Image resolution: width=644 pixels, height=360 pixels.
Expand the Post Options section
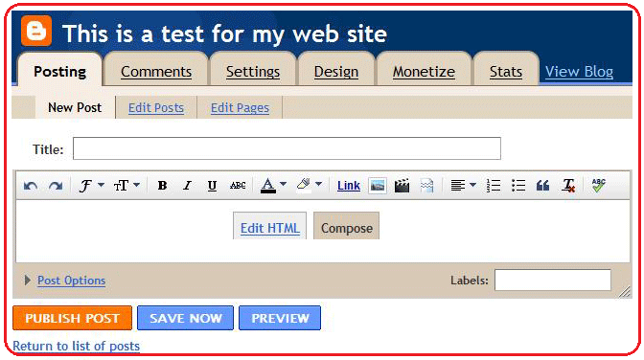pos(71,281)
